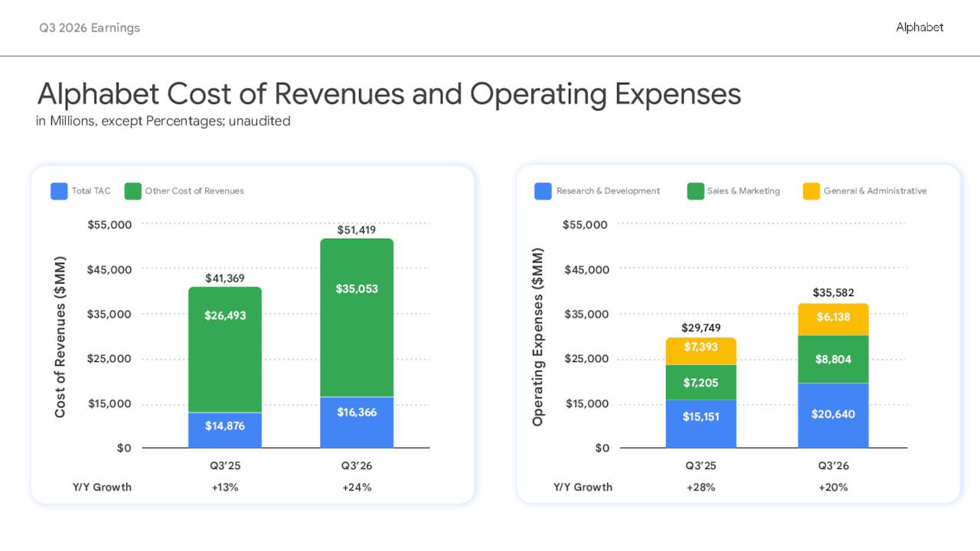Screen dimensions: 980x551
Task: Click the 'Operating Expenses ($MM)' axis title
Action: (537, 337)
